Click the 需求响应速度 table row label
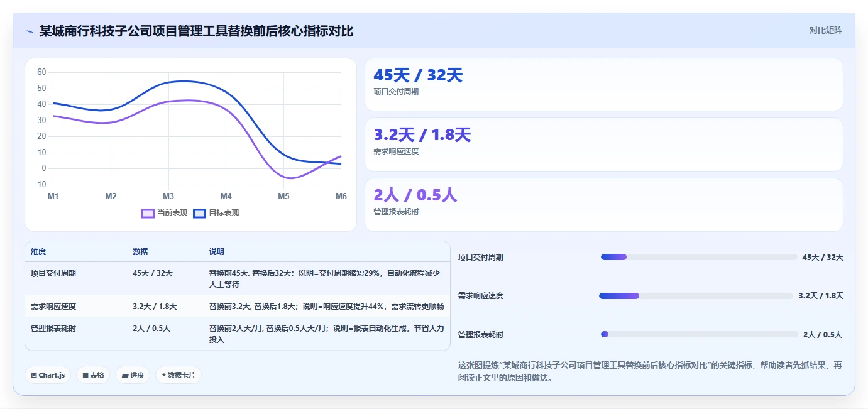The image size is (868, 409). (53, 307)
